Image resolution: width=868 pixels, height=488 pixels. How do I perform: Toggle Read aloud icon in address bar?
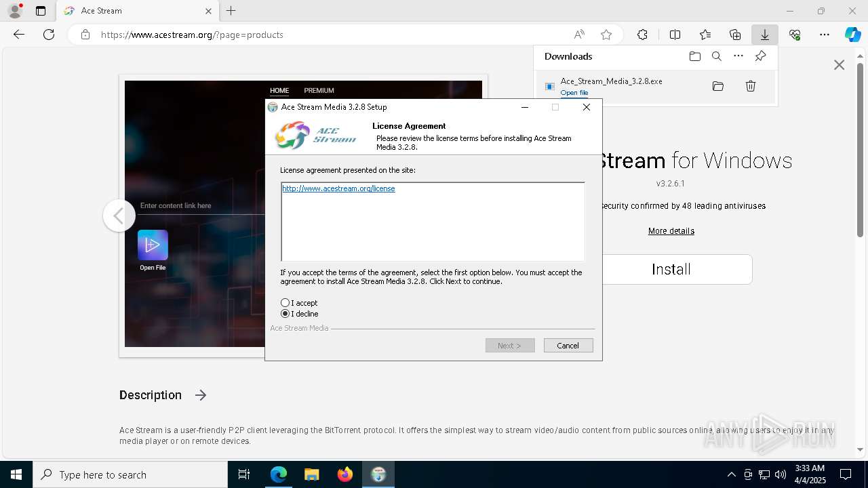pos(579,35)
